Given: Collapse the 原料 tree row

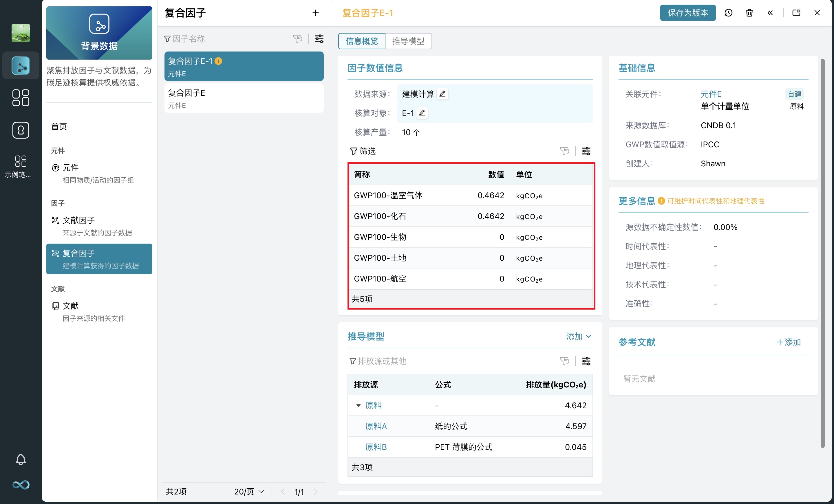Looking at the screenshot, I should (359, 405).
